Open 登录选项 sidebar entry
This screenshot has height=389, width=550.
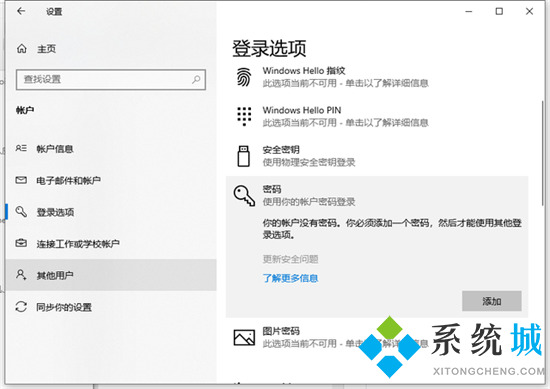pos(111,212)
